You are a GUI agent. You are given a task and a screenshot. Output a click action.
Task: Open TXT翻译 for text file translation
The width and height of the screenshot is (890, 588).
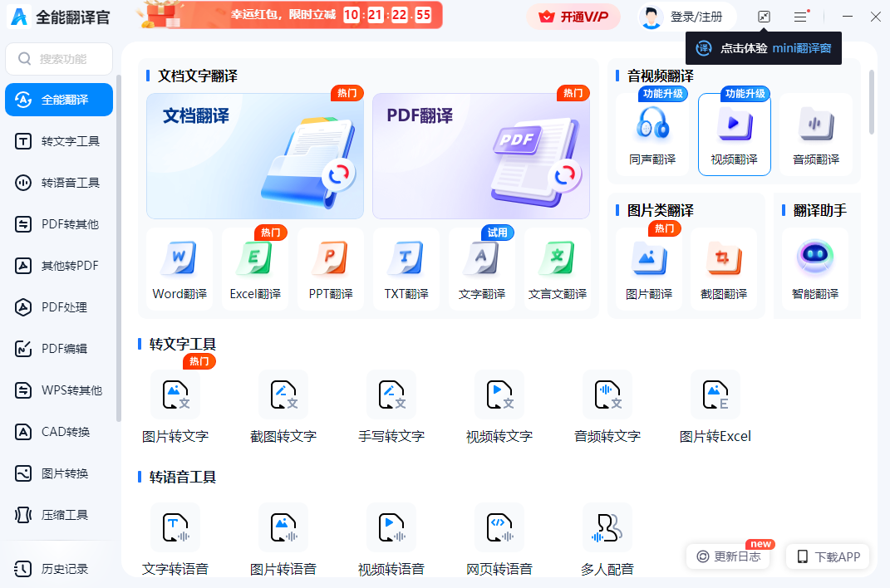pos(406,267)
